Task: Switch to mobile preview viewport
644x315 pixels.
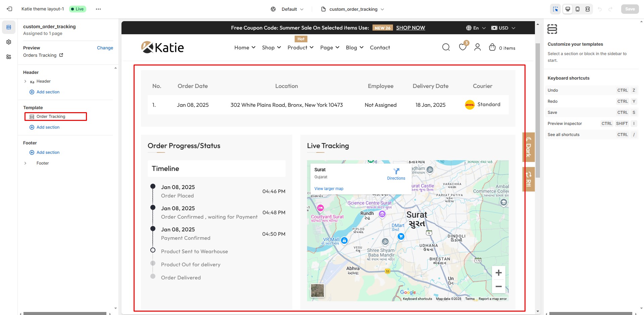Action: (578, 9)
